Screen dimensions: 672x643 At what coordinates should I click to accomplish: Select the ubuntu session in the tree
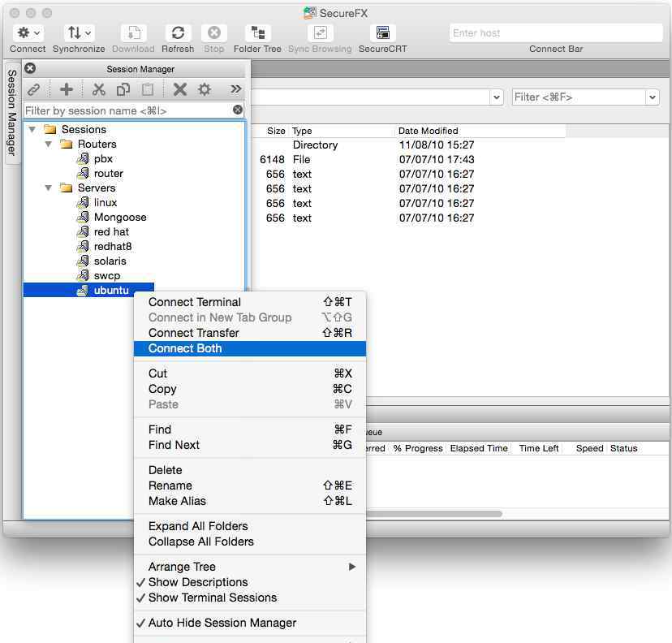pyautogui.click(x=88, y=290)
